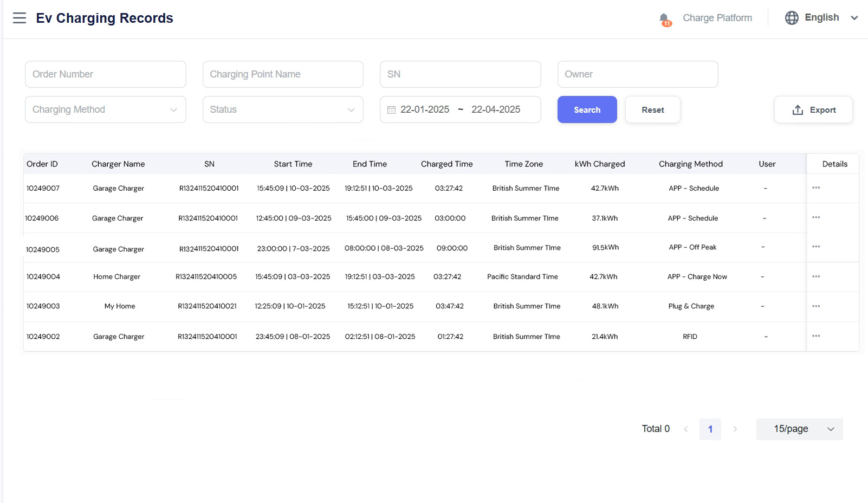Click the Time Zone column header
The height and width of the screenshot is (503, 868).
(524, 164)
